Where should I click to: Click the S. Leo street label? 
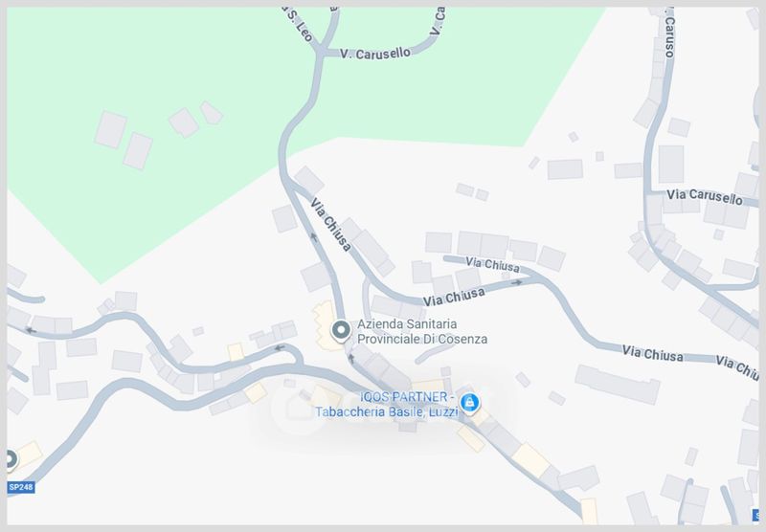click(x=300, y=25)
